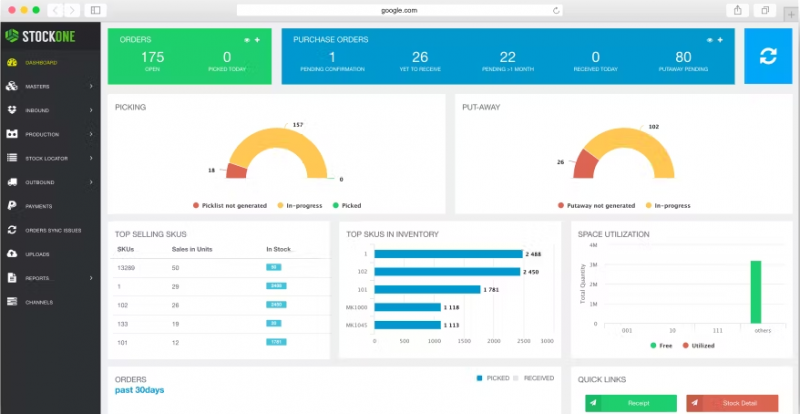This screenshot has height=414, width=800.
Task: Click the plus icon on Purchase Orders card
Action: tap(719, 40)
